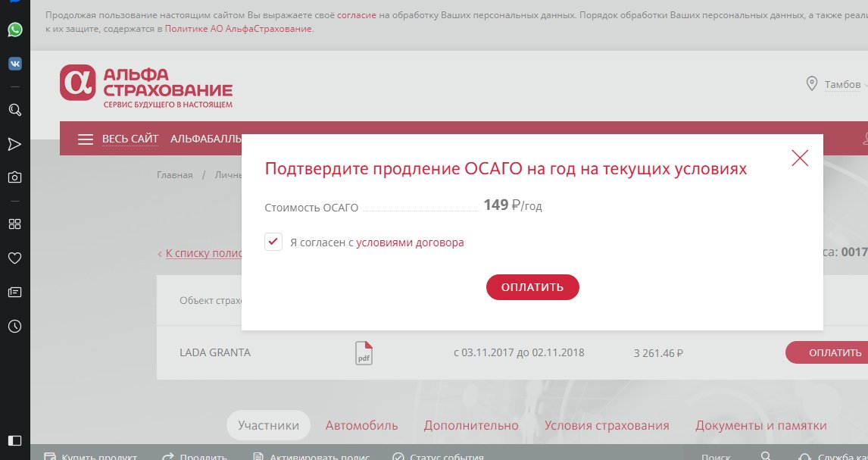Click the search magnifier in the bottom bar

pos(766,457)
